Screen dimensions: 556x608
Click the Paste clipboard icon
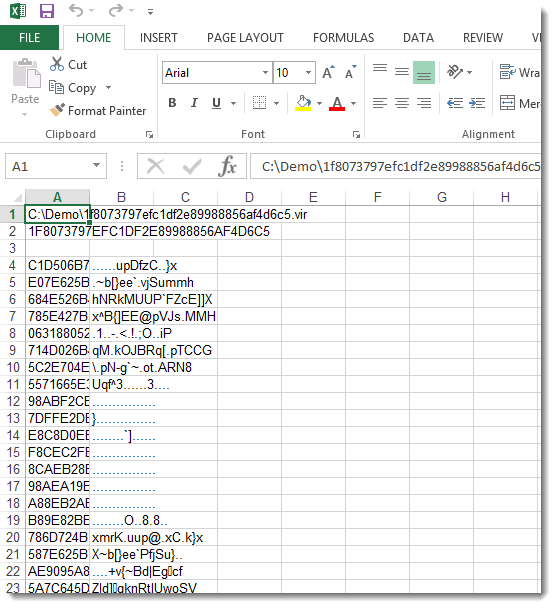26,74
